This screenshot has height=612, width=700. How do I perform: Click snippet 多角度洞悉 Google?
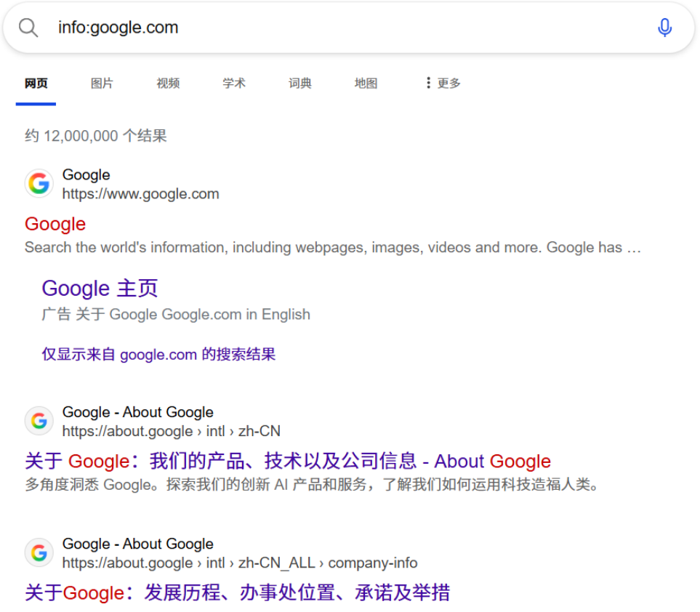tap(312, 484)
